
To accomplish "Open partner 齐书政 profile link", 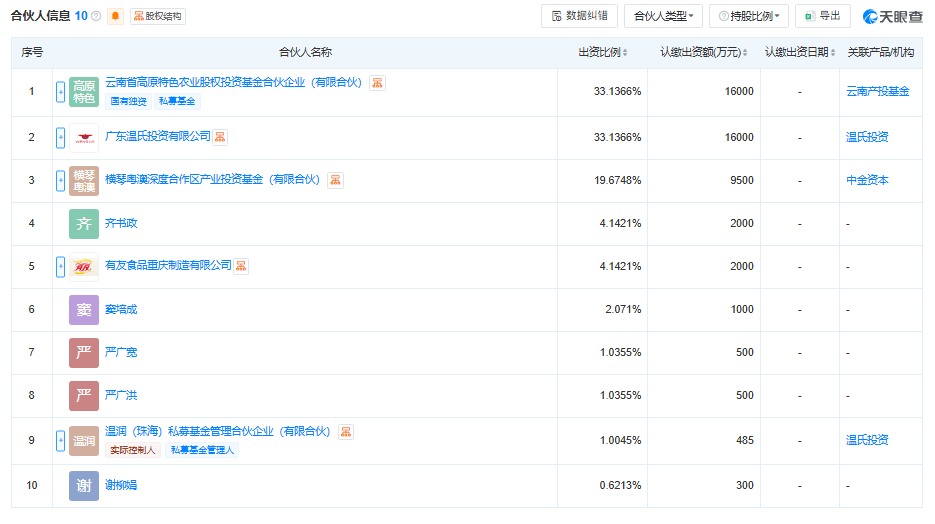I will point(121,223).
